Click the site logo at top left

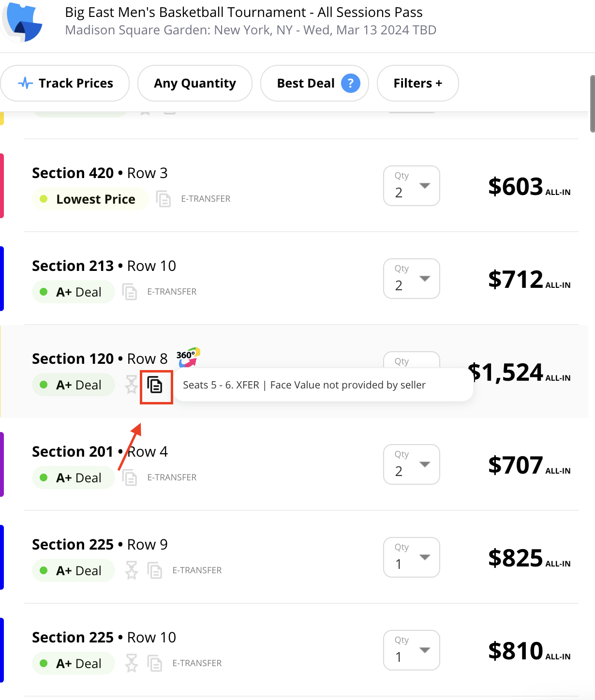point(22,22)
